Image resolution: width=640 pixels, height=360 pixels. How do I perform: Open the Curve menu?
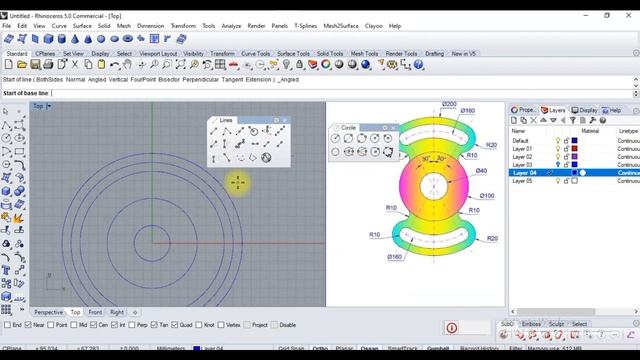point(59,26)
